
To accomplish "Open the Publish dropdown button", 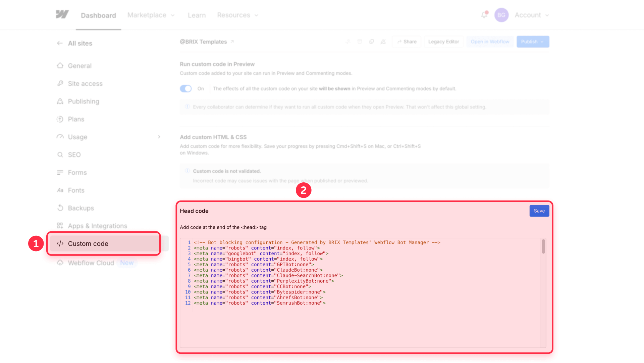I will 533,42.
